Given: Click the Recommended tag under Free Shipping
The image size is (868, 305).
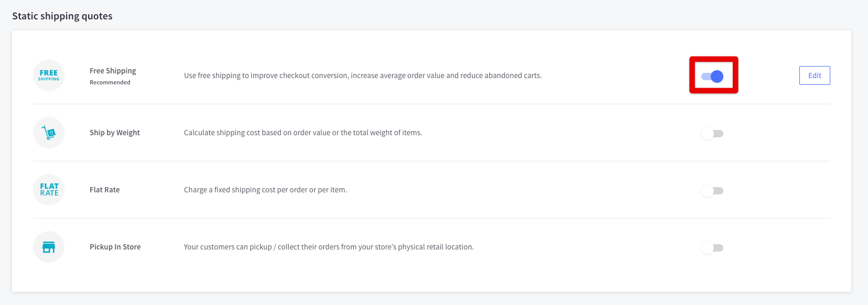Looking at the screenshot, I should coord(110,82).
